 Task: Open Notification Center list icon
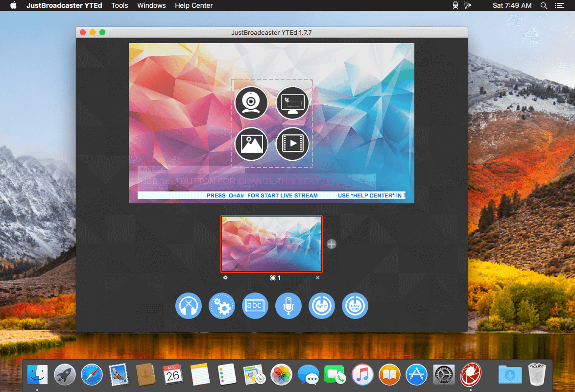click(559, 5)
